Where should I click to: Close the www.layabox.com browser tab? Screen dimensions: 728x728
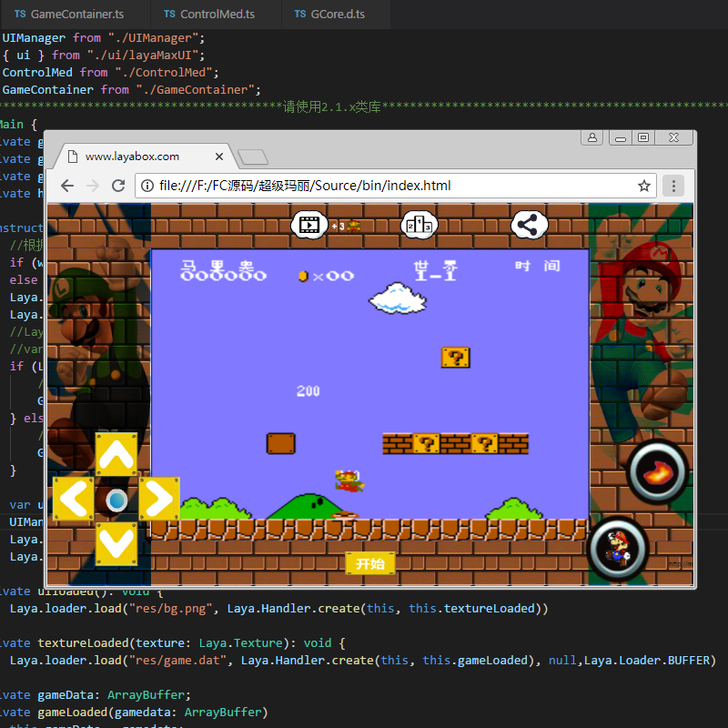[x=219, y=156]
